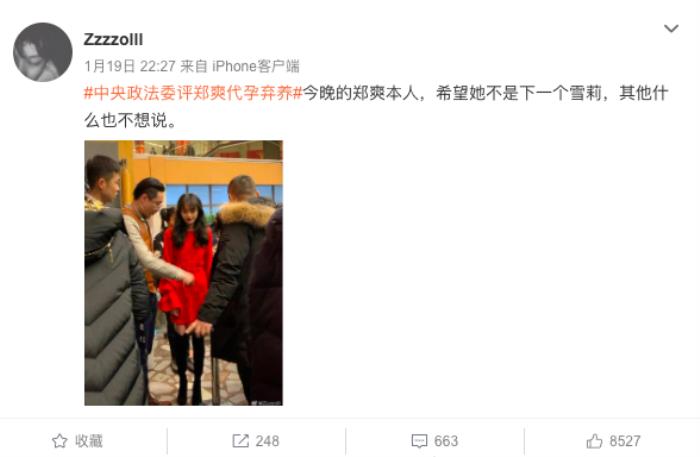
Task: Enlarge the attached photo thumbnail
Action: [183, 273]
